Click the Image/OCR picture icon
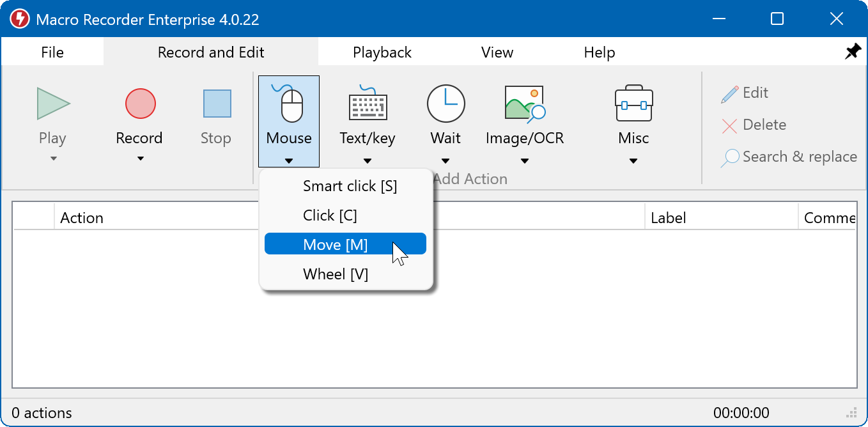The height and width of the screenshot is (427, 868). (524, 104)
